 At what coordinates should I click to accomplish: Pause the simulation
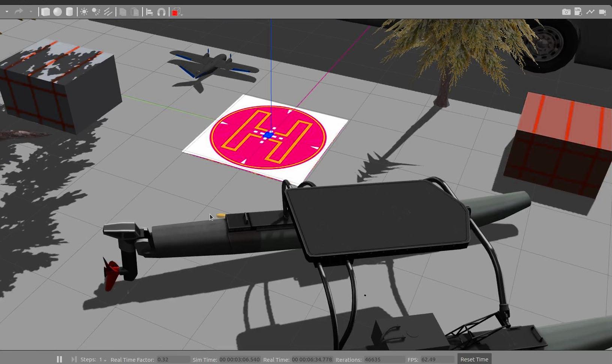[59, 359]
